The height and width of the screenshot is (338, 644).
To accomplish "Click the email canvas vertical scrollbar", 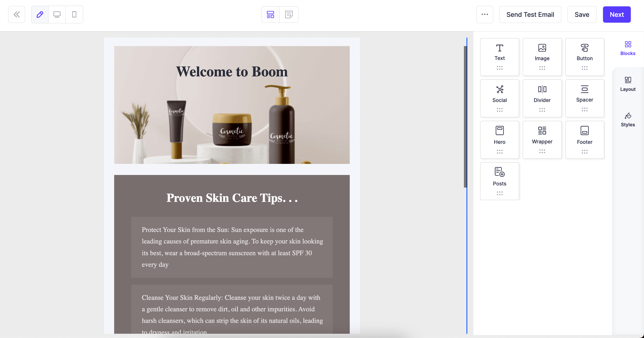I will pos(465,117).
